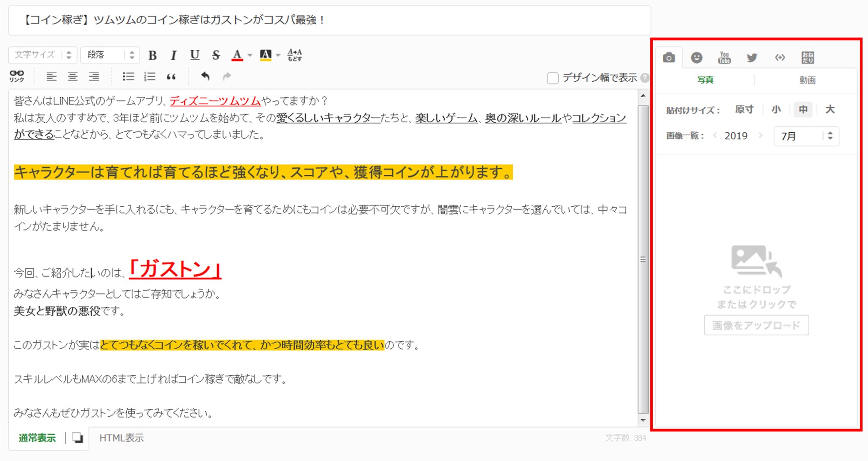This screenshot has height=461, width=868.
Task: Insert a numbered list
Action: (x=150, y=76)
